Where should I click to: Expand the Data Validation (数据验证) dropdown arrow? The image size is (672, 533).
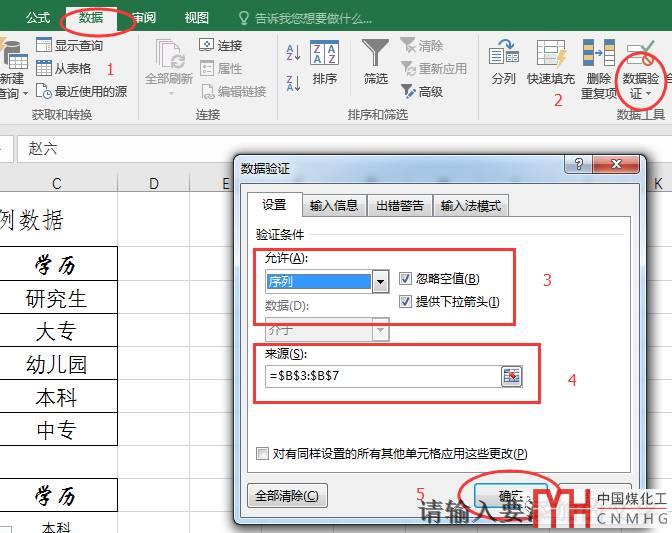click(648, 93)
